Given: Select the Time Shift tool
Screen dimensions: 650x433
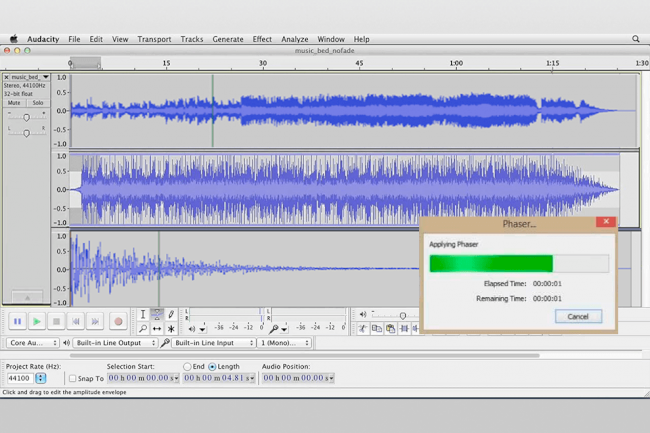Looking at the screenshot, I should coord(157,328).
